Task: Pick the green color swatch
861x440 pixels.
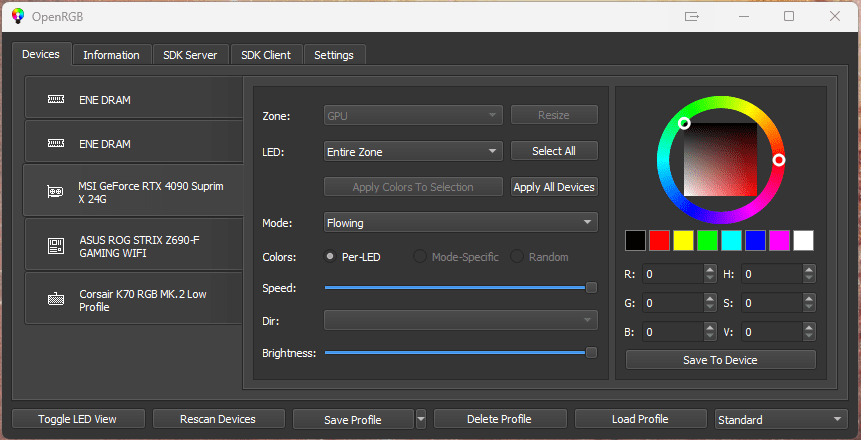Action: [708, 240]
